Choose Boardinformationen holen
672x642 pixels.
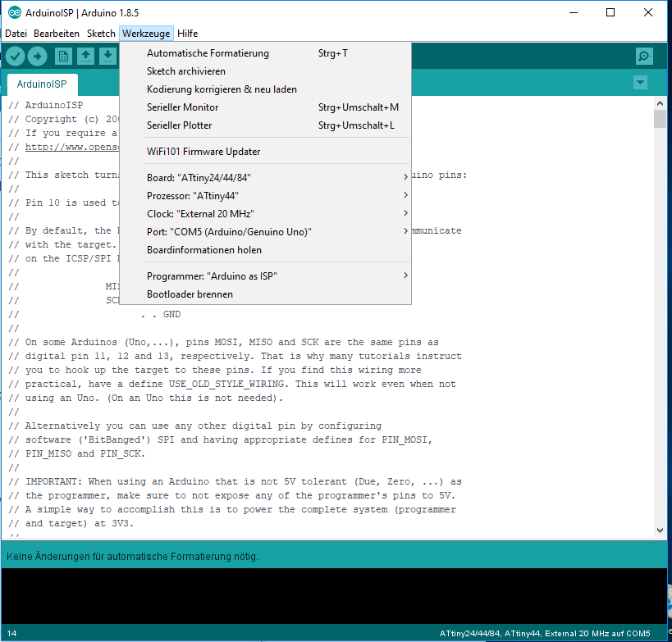pyautogui.click(x=265, y=250)
